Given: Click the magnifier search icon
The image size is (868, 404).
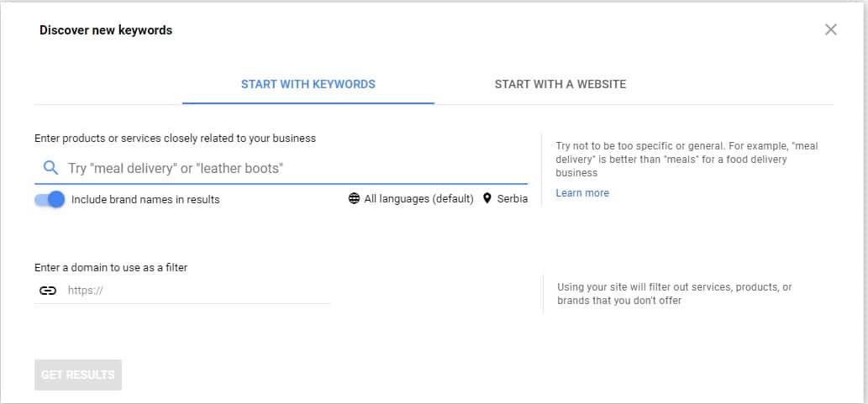Looking at the screenshot, I should coord(50,168).
